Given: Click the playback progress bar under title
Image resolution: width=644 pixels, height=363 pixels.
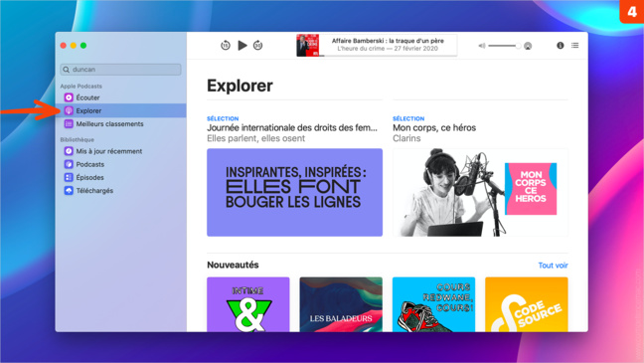Looking at the screenshot, I should 389,56.
